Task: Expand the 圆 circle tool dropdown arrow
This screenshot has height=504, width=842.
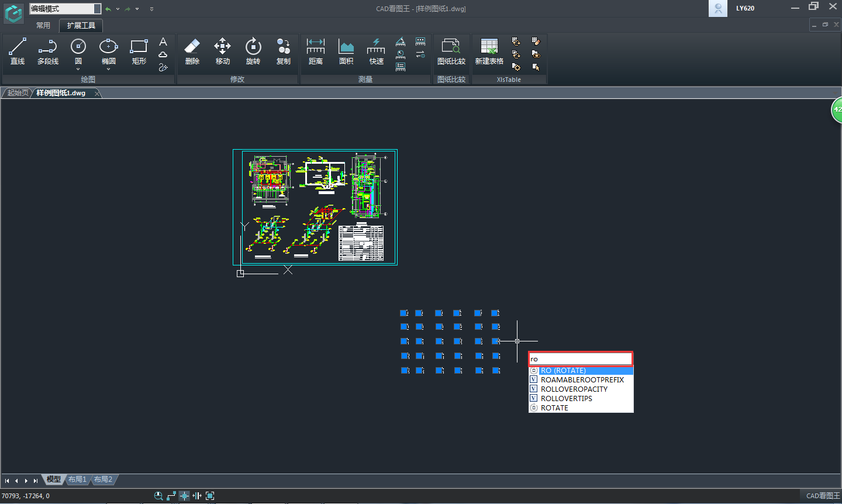Action: [x=78, y=70]
